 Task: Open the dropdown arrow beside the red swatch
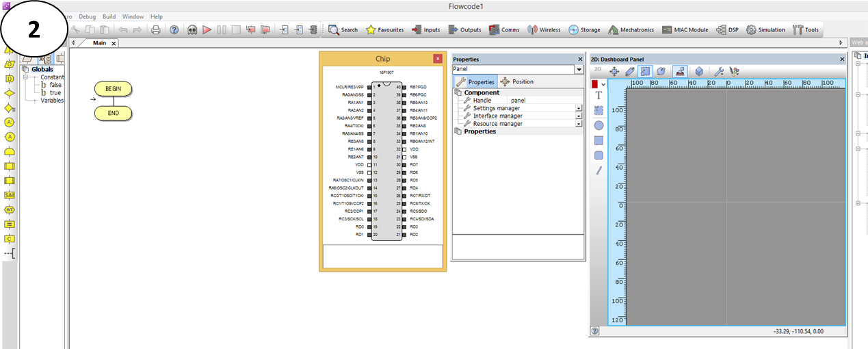tap(603, 84)
